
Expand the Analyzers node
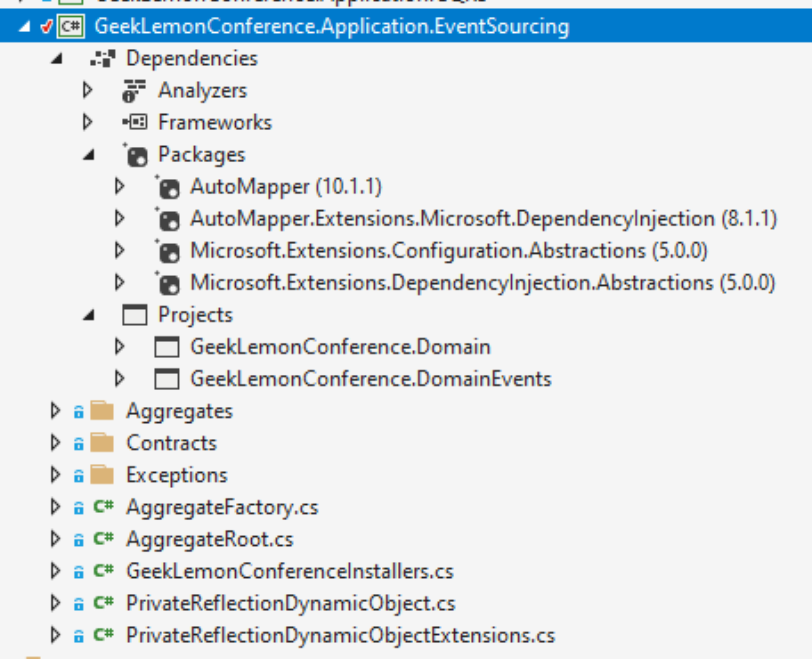(87, 90)
